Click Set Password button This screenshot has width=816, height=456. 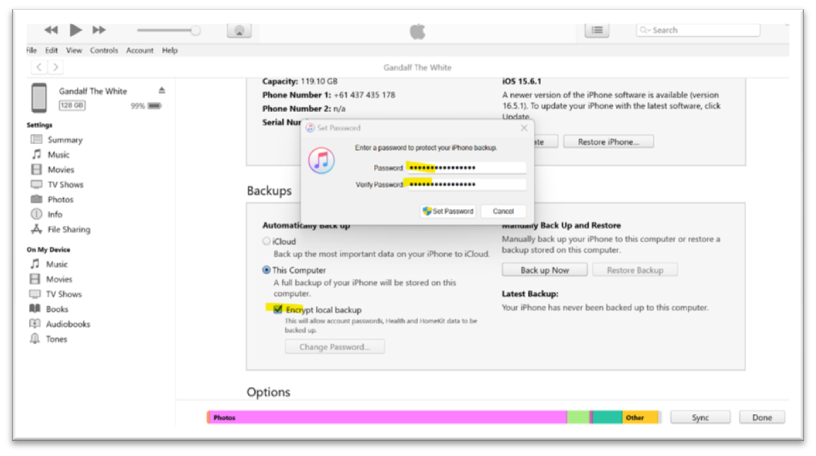coord(448,211)
